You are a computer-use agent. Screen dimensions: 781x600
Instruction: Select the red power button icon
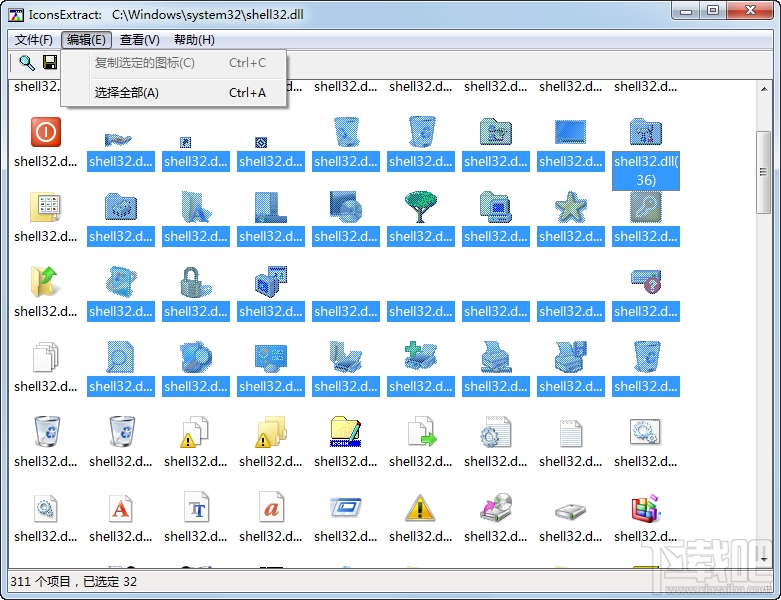click(46, 132)
